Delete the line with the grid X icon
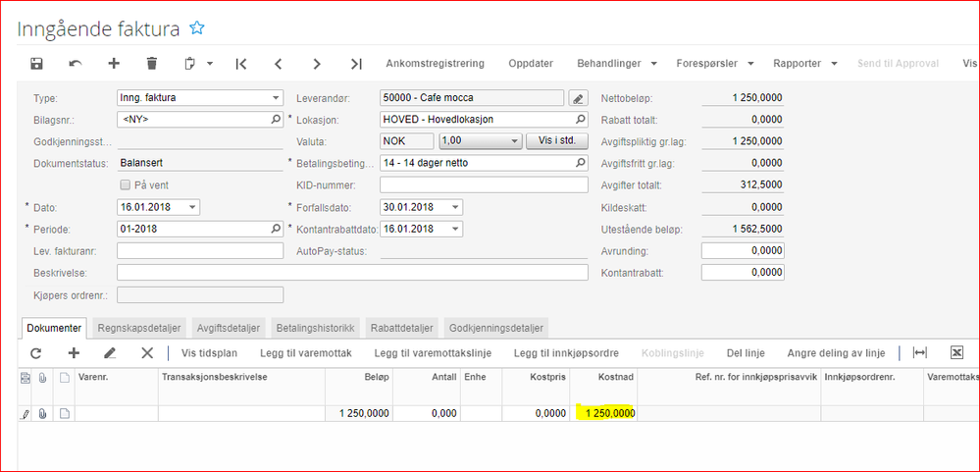This screenshot has width=980, height=472. click(147, 353)
